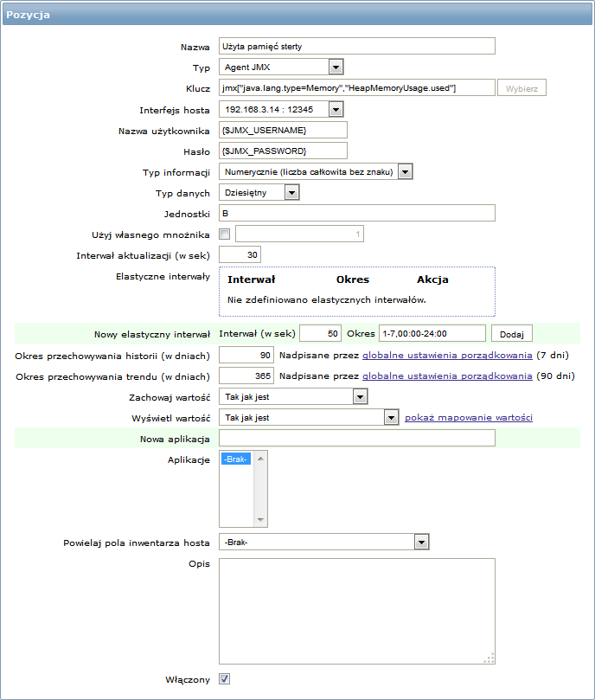595x700 pixels.
Task: Open the housekeeping settings link beside trend field
Action: tap(447, 376)
